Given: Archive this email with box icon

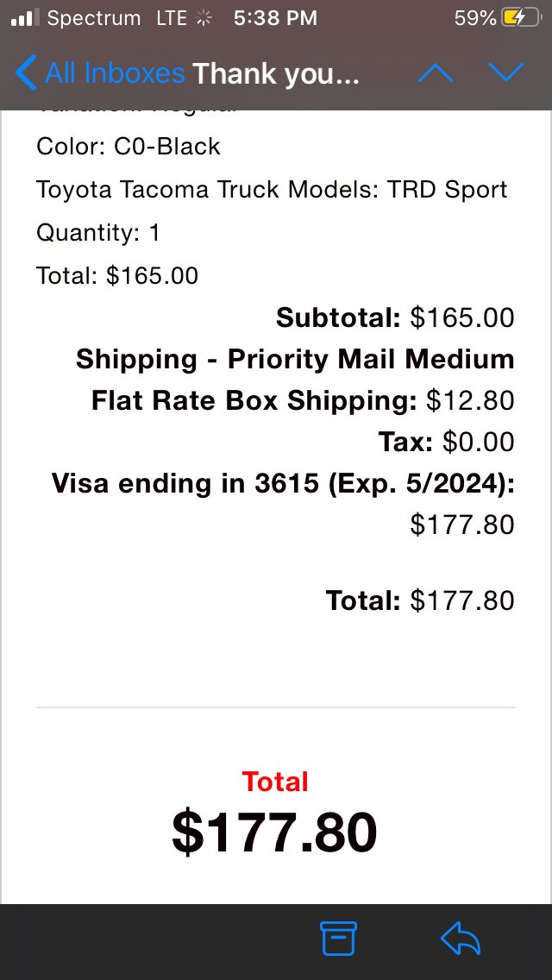Looking at the screenshot, I should tap(338, 938).
